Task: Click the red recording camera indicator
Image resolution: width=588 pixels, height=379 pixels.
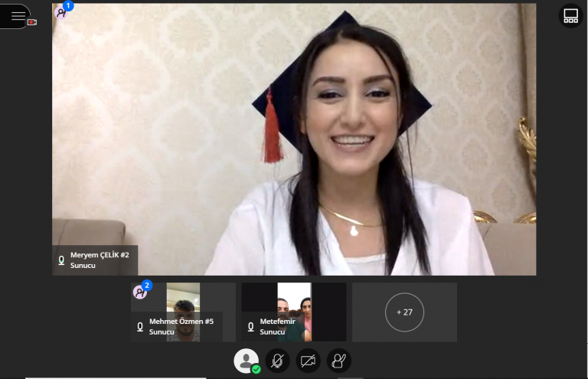Action: coord(32,22)
